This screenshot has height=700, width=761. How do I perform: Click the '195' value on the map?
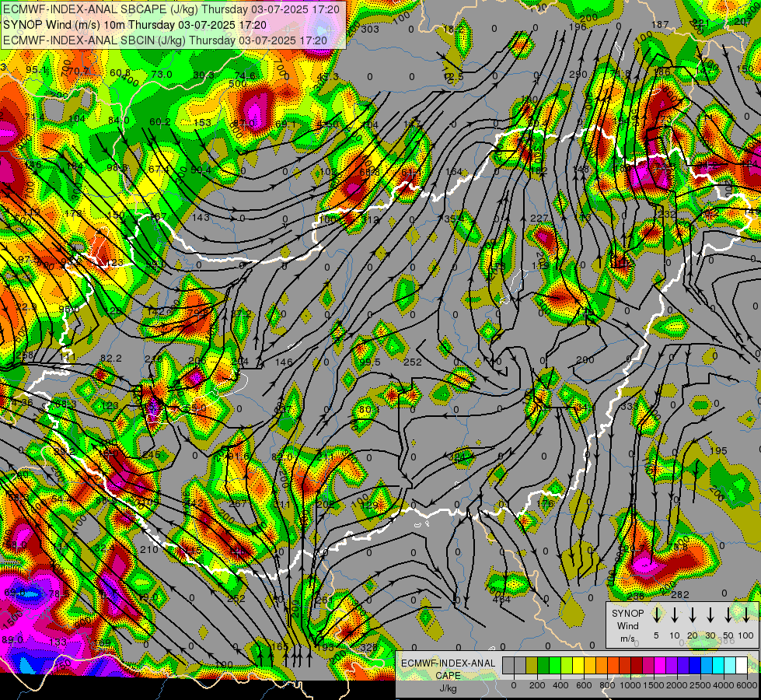coord(718,451)
